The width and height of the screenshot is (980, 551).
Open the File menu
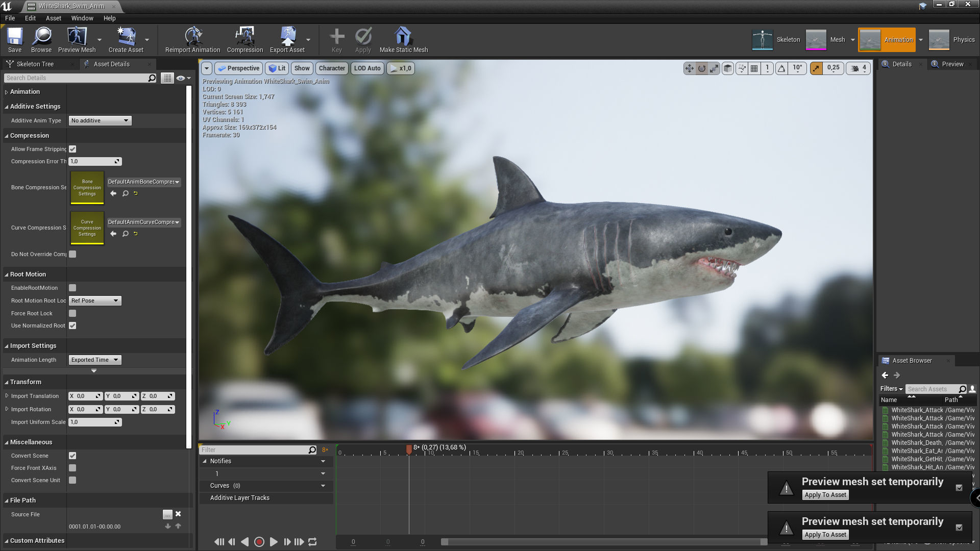10,18
